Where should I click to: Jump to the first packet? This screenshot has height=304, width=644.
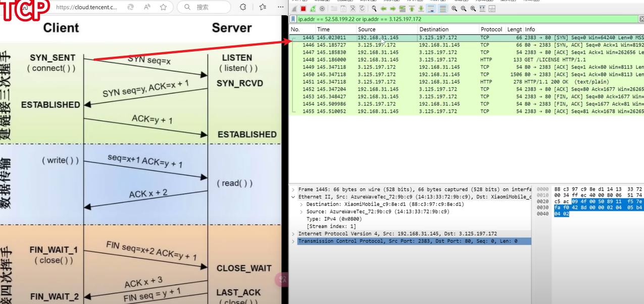(412, 9)
